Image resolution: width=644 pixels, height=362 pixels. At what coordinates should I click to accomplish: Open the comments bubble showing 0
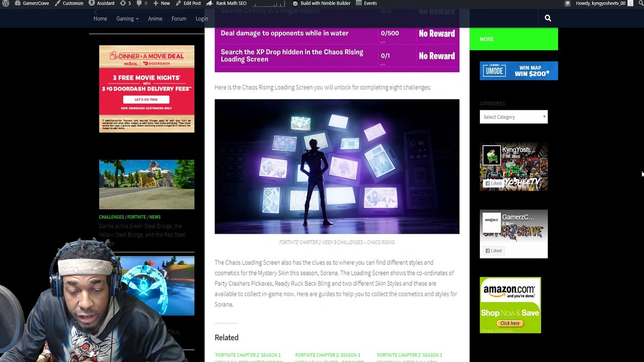142,3
